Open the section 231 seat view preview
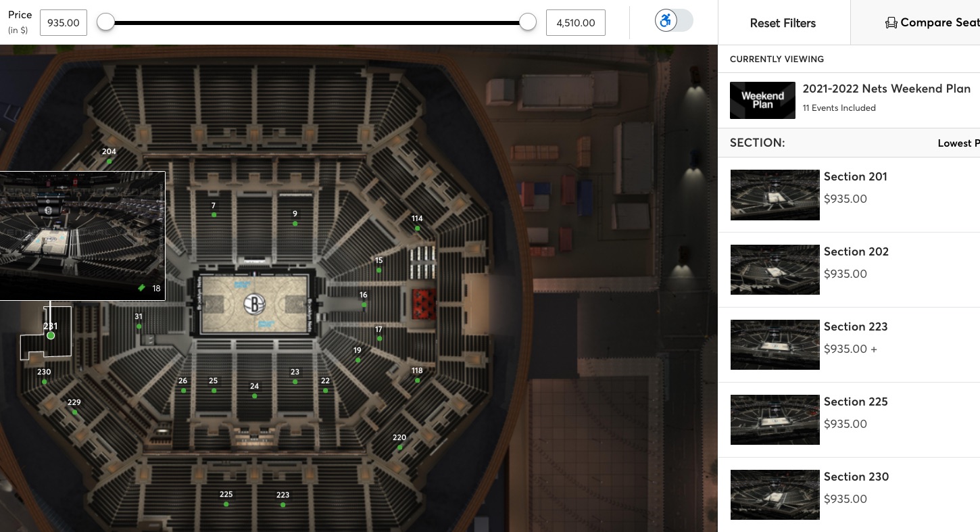980x532 pixels. coord(82,235)
